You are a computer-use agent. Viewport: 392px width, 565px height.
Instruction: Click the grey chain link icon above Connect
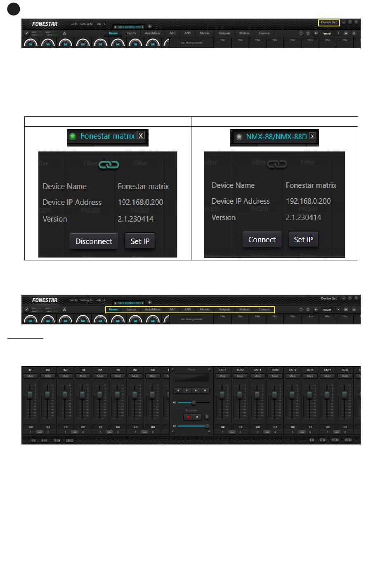277,164
